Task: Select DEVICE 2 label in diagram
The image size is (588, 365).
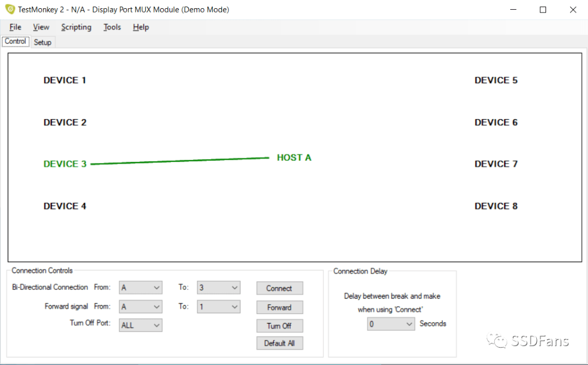Action: tap(65, 122)
